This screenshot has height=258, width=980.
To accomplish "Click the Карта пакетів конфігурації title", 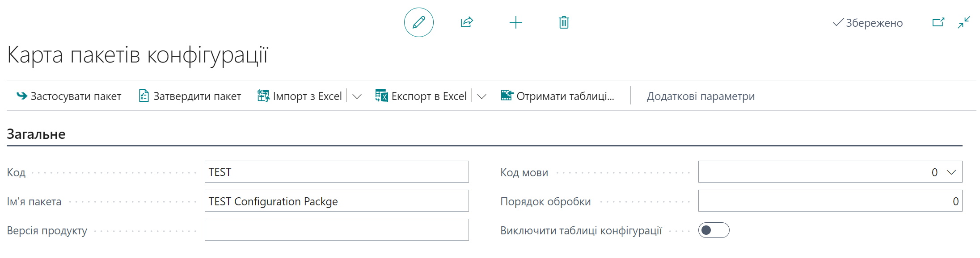I will coord(138,55).
